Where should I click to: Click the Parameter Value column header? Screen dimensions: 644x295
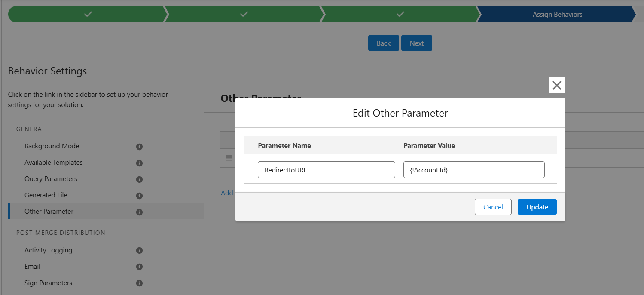click(429, 145)
